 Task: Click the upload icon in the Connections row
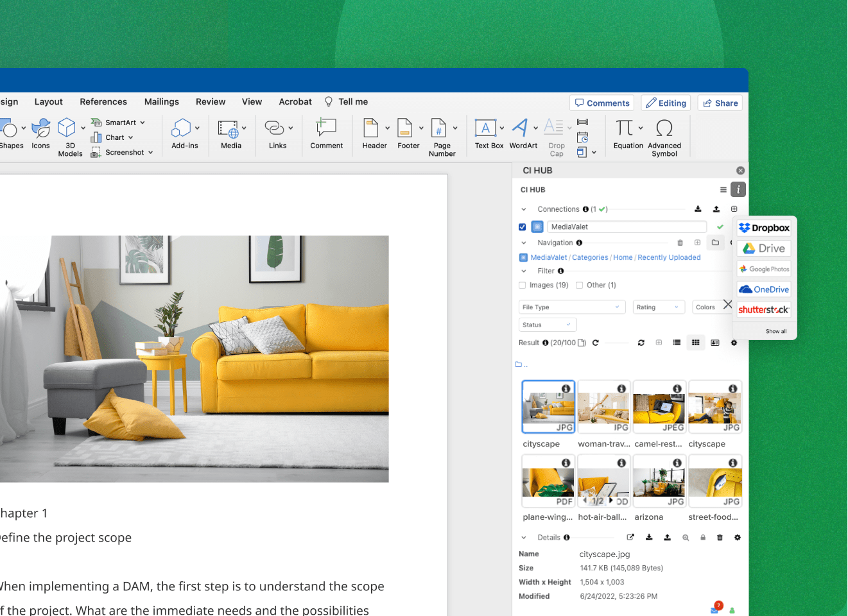point(716,209)
